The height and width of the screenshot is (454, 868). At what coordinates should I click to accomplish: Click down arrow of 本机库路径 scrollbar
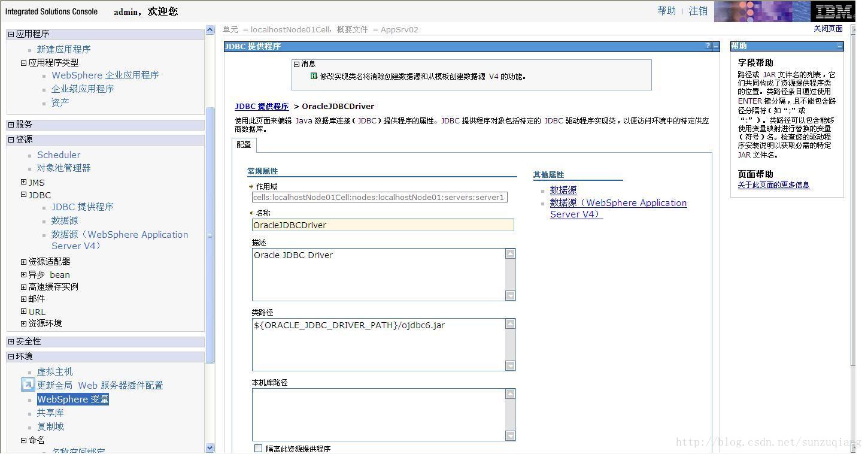pos(510,435)
